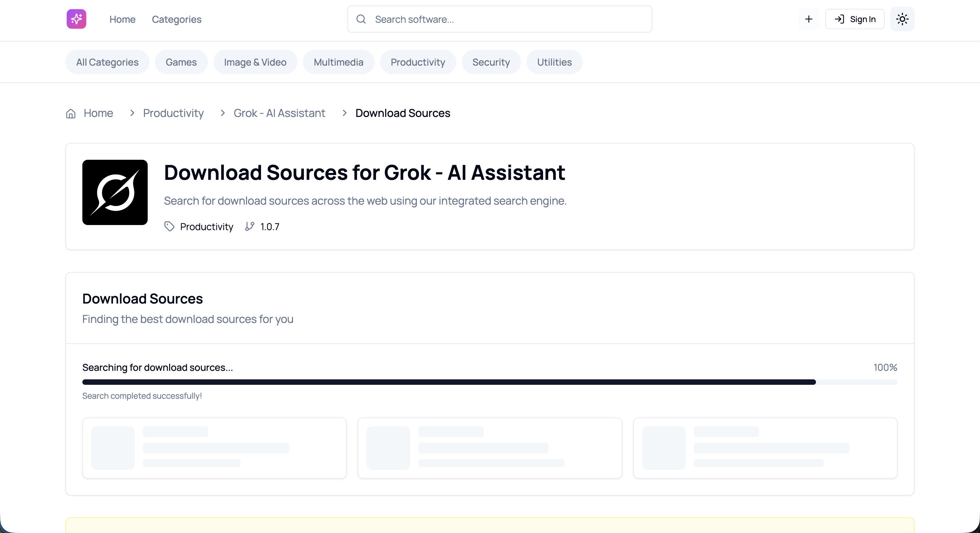Screen dimensions: 980x533
Task: Open the Categories nav menu
Action: (x=177, y=19)
